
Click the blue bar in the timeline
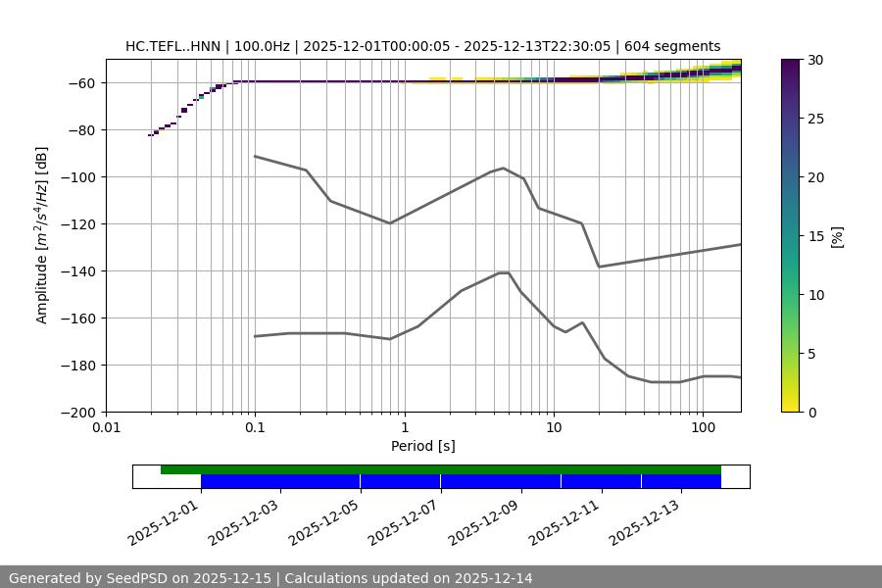click(461, 481)
